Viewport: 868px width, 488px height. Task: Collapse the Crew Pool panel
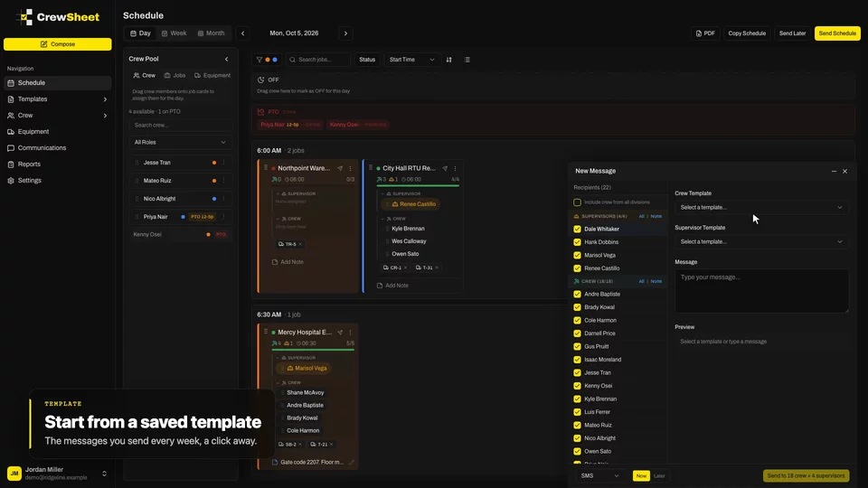click(226, 60)
